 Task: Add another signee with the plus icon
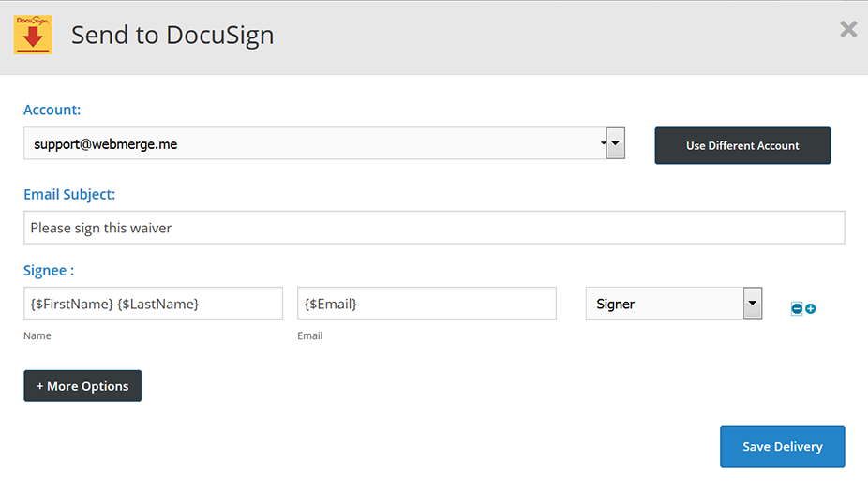[x=811, y=308]
